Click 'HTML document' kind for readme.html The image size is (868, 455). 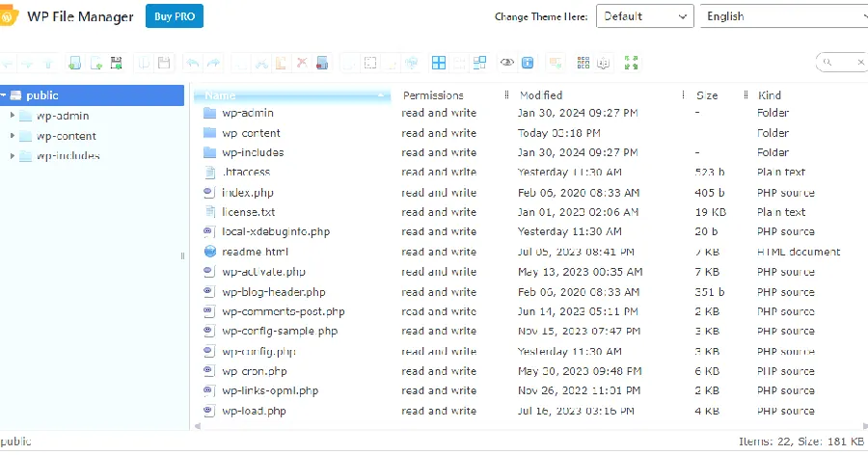pyautogui.click(x=799, y=252)
